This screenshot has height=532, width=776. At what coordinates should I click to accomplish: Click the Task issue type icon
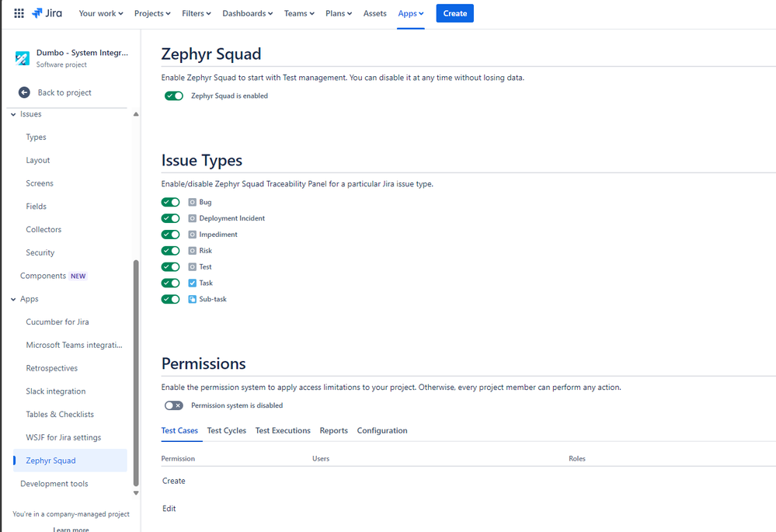(192, 283)
